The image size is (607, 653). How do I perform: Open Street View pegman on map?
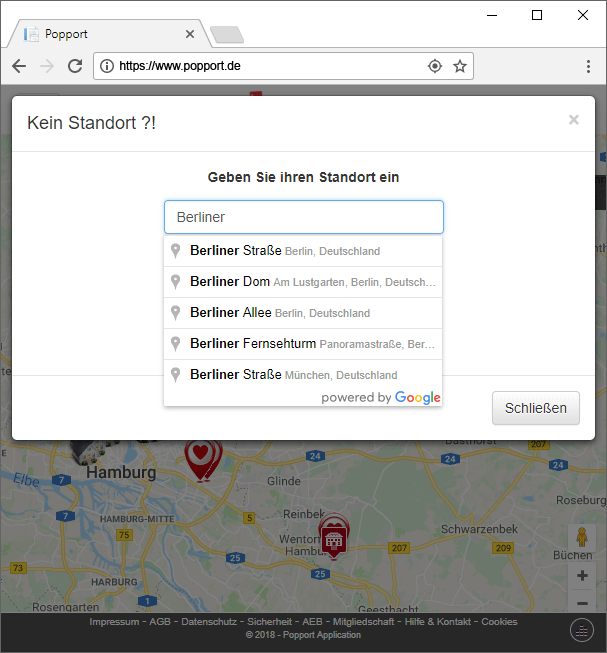[x=581, y=540]
